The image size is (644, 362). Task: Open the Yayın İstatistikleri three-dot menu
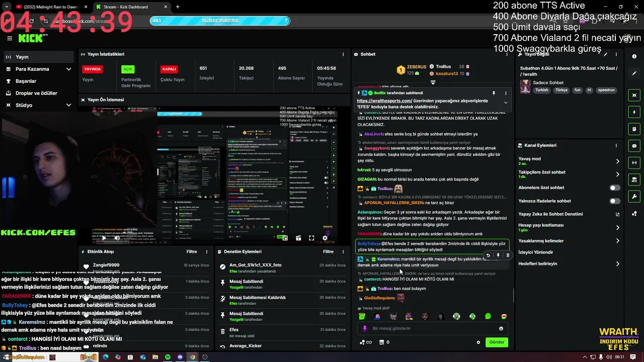click(x=343, y=54)
